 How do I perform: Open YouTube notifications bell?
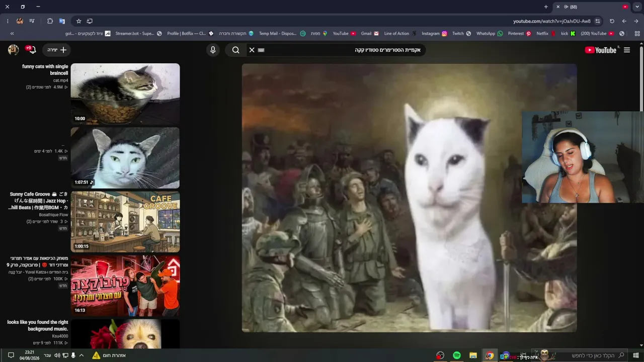[x=31, y=50]
